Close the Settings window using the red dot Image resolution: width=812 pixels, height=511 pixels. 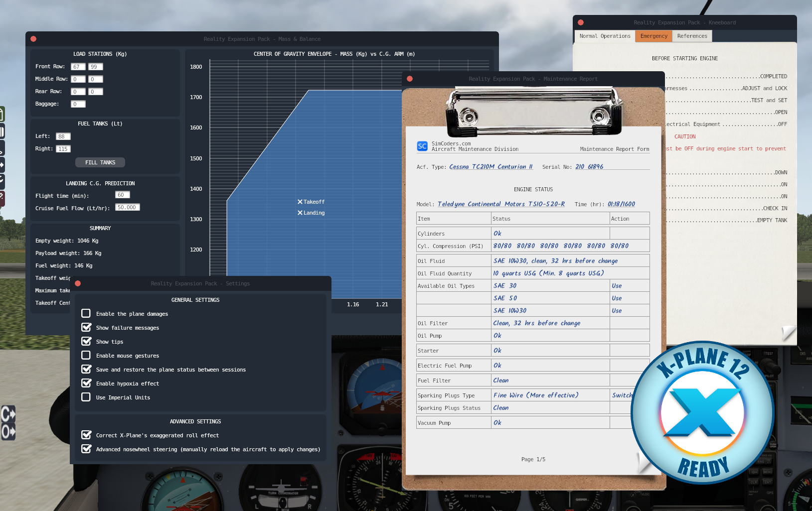click(78, 283)
